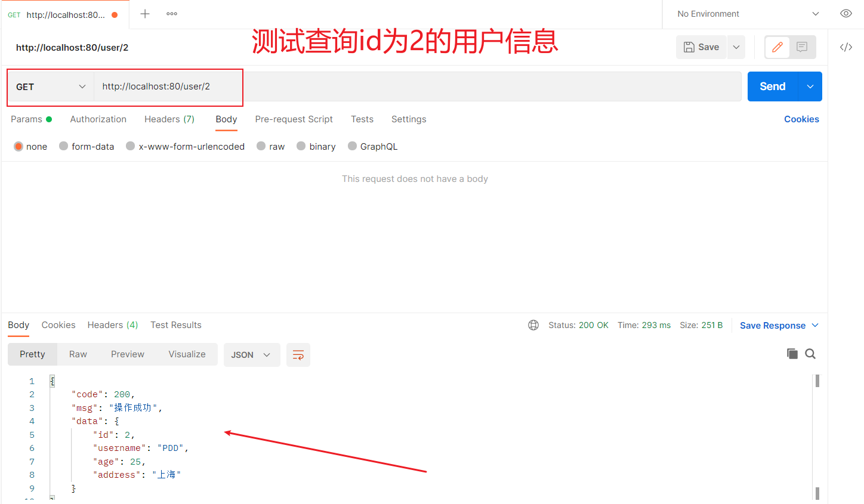Click the "msg" line in response

click(x=117, y=408)
